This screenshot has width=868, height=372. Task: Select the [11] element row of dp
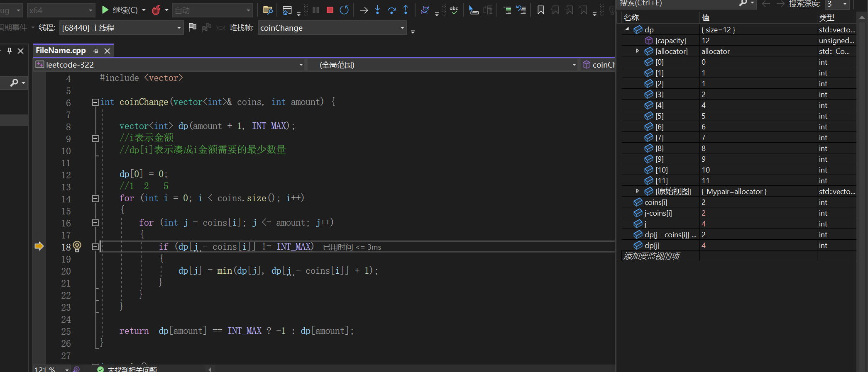click(739, 180)
